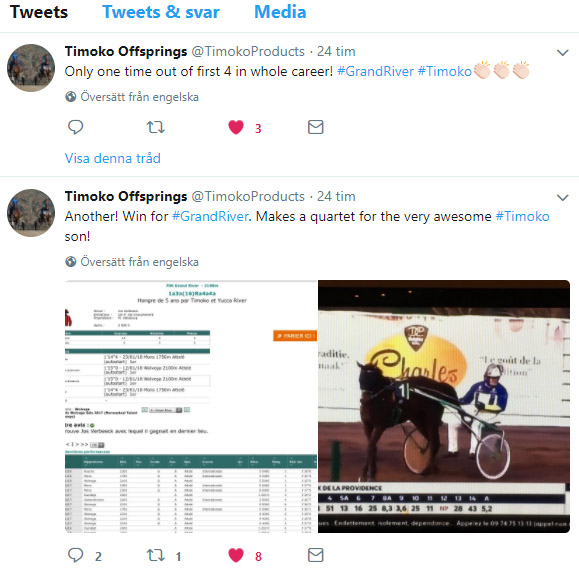Select the Tweets tab
Viewport: 579px width, 572px height.
click(39, 12)
